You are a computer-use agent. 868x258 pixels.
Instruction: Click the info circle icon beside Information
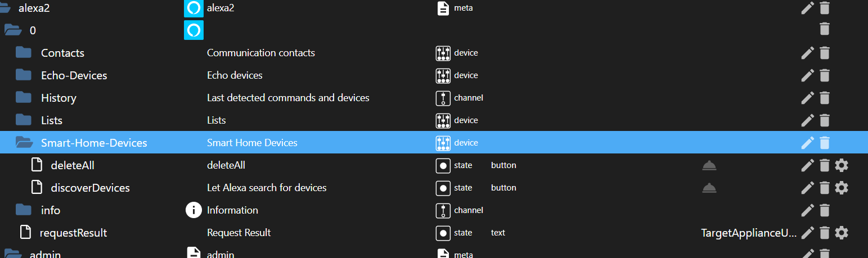tap(194, 210)
